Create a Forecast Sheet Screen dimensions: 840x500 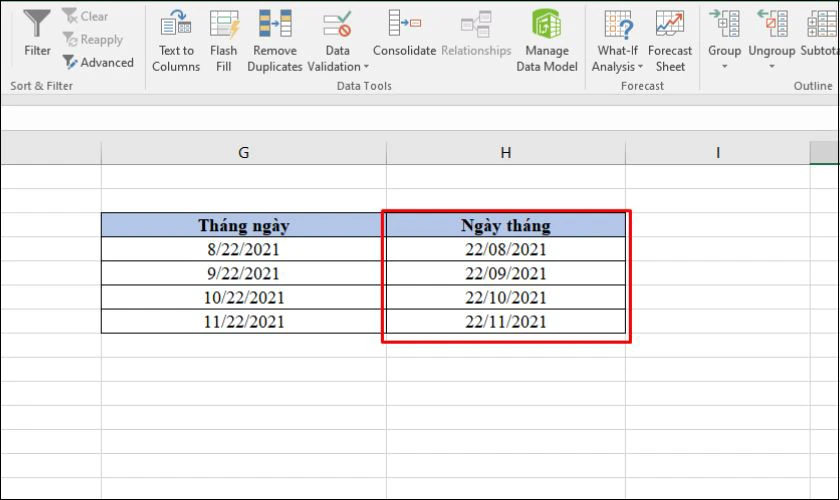[670, 42]
